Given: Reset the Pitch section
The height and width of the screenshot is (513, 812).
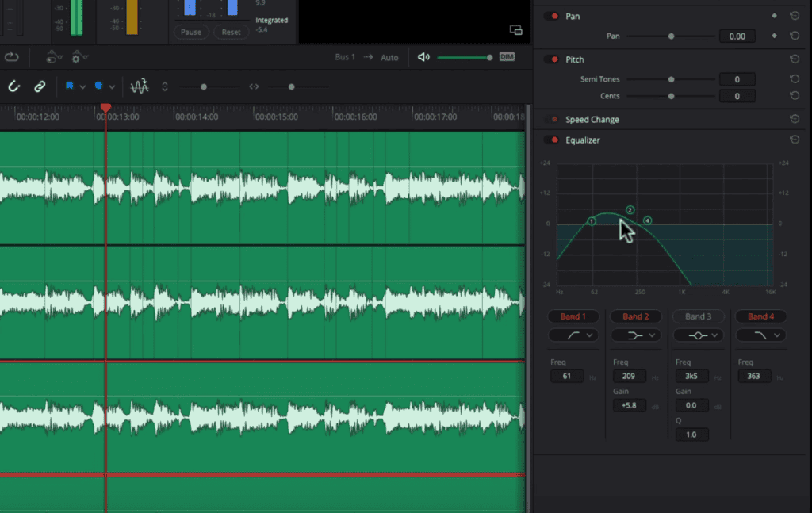Looking at the screenshot, I should coord(795,59).
